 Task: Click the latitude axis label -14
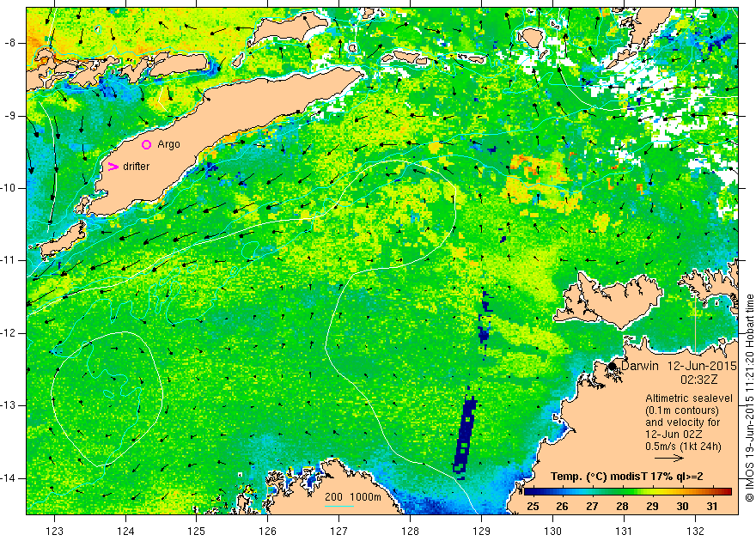tap(9, 478)
